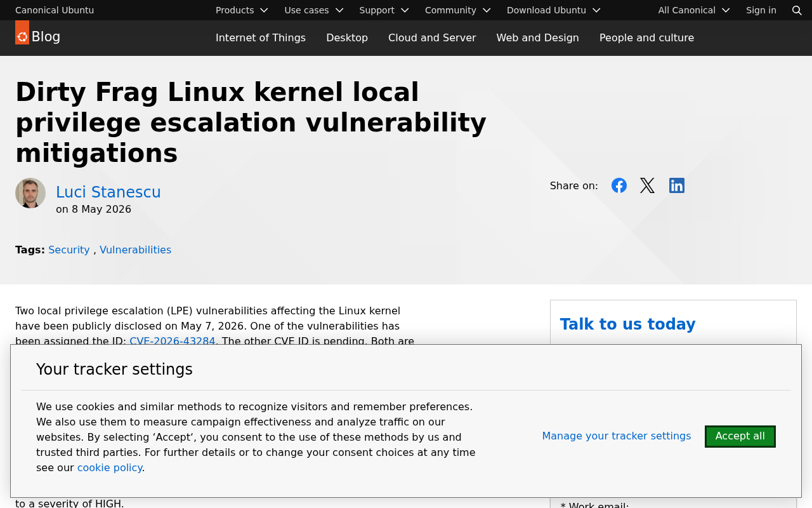Click the 'Share on:' label
812x508 pixels.
coord(574,185)
